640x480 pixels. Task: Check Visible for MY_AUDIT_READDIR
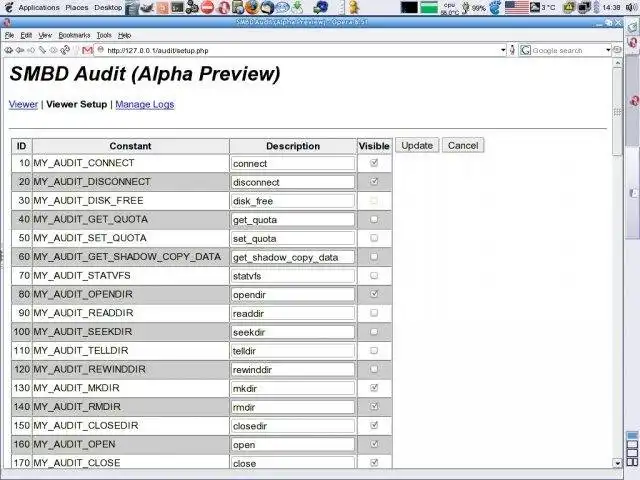374,313
